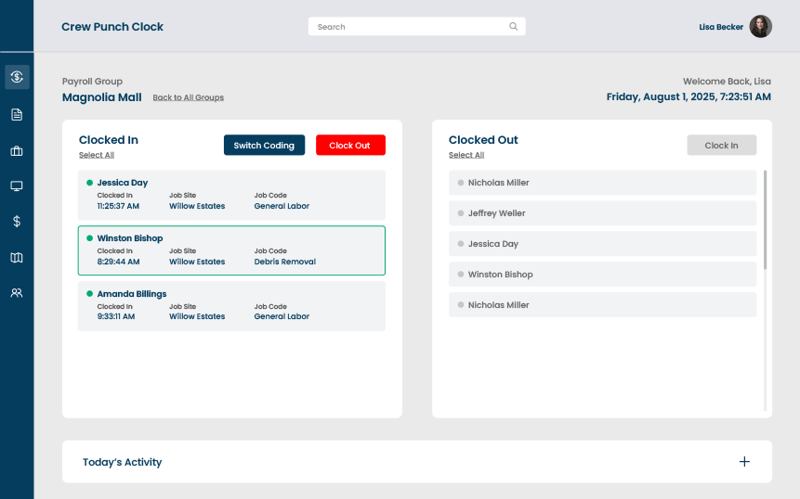
Task: Select All under Clocked Out
Action: coord(466,155)
